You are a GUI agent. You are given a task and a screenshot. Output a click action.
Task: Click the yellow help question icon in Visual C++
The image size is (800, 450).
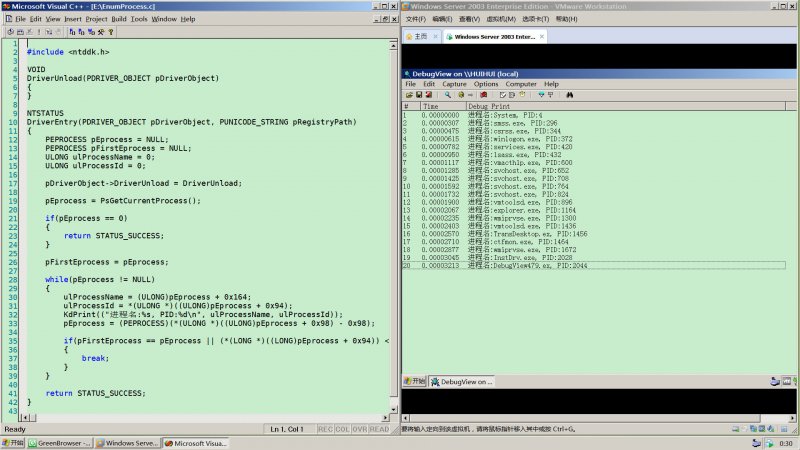click(111, 32)
